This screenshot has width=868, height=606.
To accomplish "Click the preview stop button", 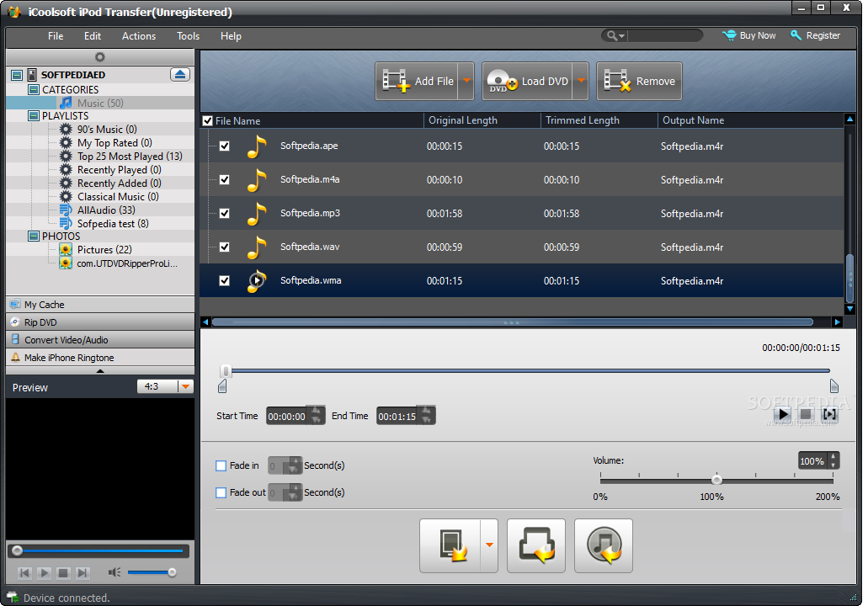I will [x=63, y=573].
